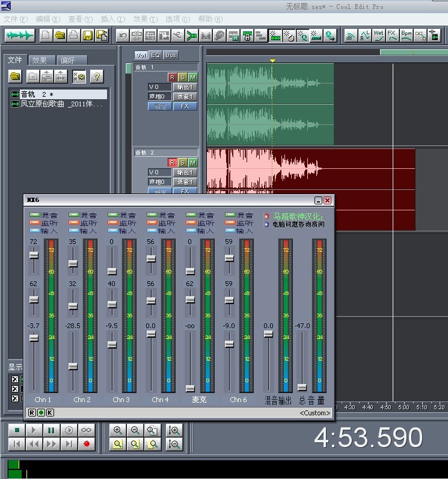Click the FX button on track 1
This screenshot has width=448, height=479.
click(185, 106)
